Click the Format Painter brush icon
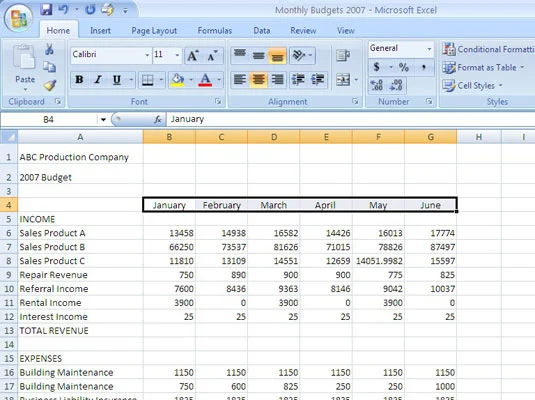Image resolution: width=535 pixels, height=400 pixels. pos(50,85)
